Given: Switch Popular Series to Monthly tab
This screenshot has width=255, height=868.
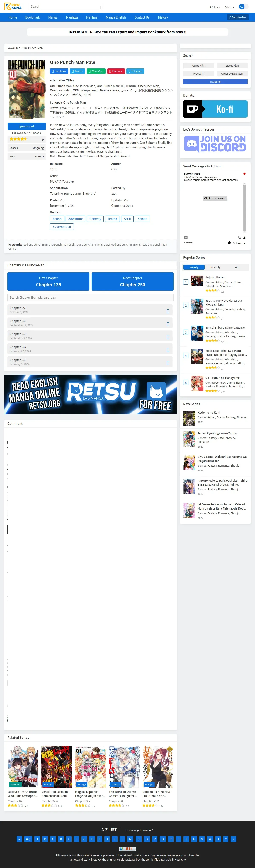Looking at the screenshot, I should pyautogui.click(x=215, y=267).
